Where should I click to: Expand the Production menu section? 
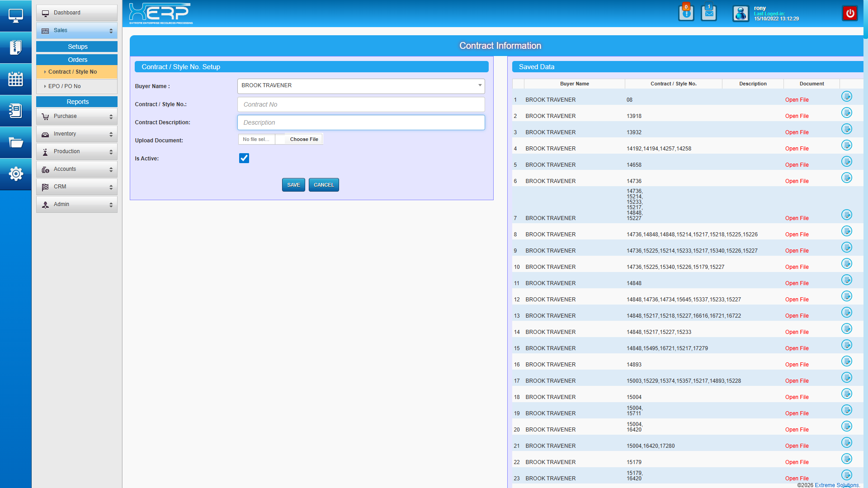point(77,152)
